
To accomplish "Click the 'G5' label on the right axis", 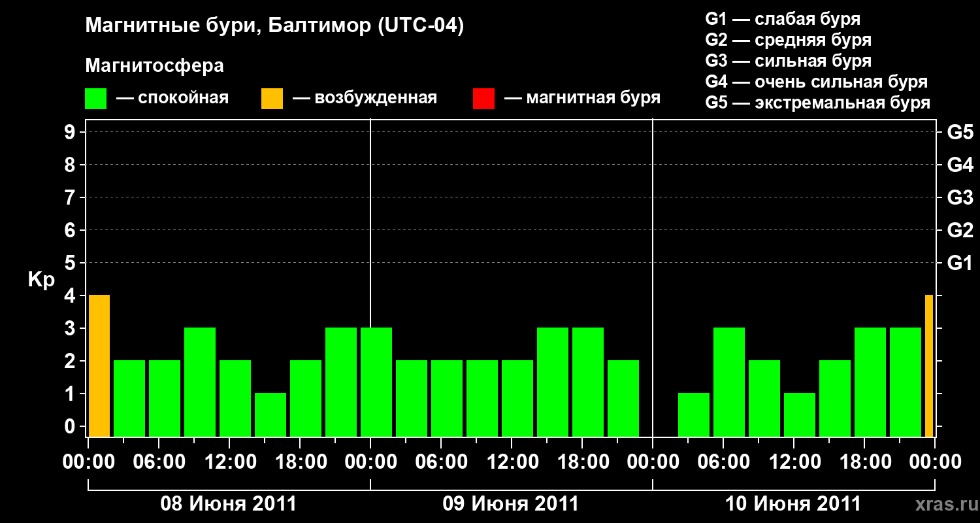I will [x=960, y=132].
